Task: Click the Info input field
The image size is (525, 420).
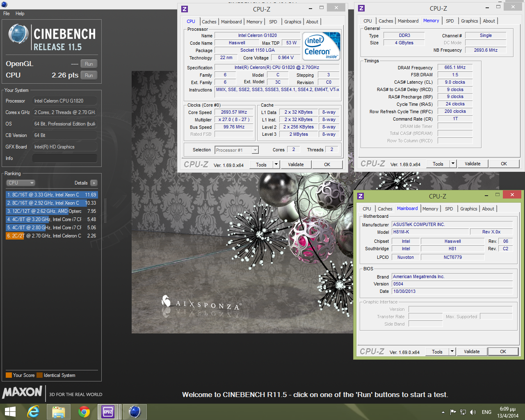Action: tap(65, 158)
